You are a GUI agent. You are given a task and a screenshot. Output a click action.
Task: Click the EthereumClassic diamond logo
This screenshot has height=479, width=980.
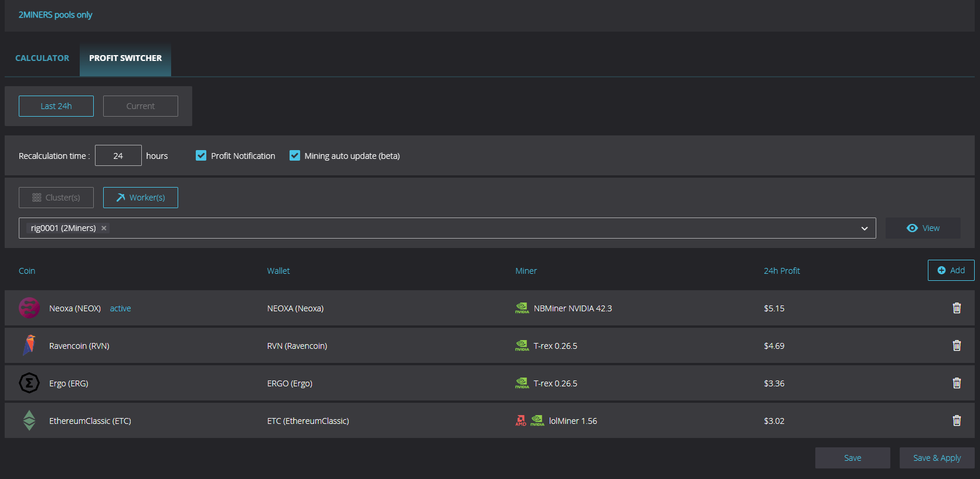[29, 420]
